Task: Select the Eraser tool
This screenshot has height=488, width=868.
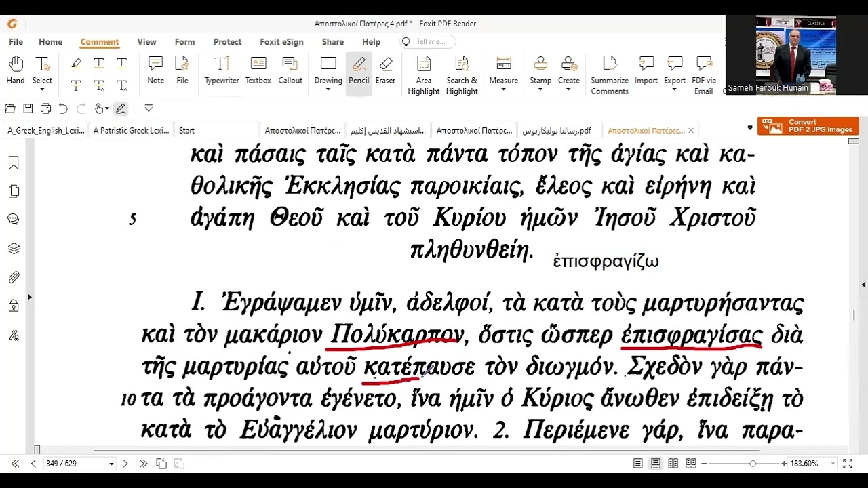Action: 385,70
